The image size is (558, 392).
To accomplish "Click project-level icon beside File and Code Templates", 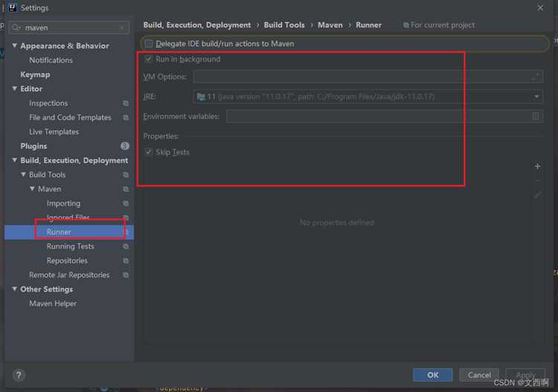I will (x=126, y=118).
